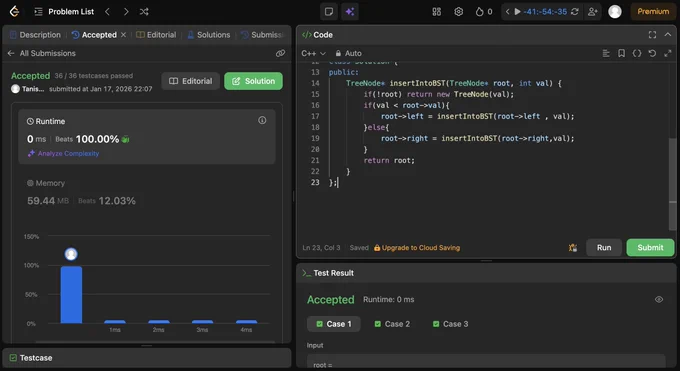Click the Editorial button beside Solution
Image resolution: width=680 pixels, height=371 pixels.
pyautogui.click(x=190, y=81)
